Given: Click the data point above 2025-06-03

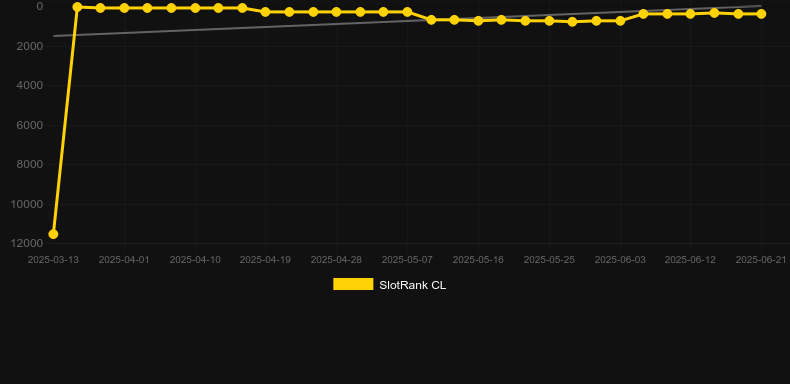Looking at the screenshot, I should click(620, 21).
